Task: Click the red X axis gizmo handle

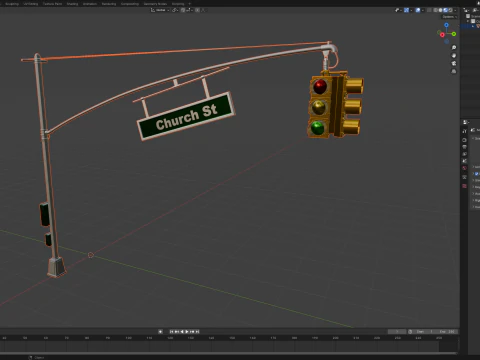Action: (x=442, y=35)
